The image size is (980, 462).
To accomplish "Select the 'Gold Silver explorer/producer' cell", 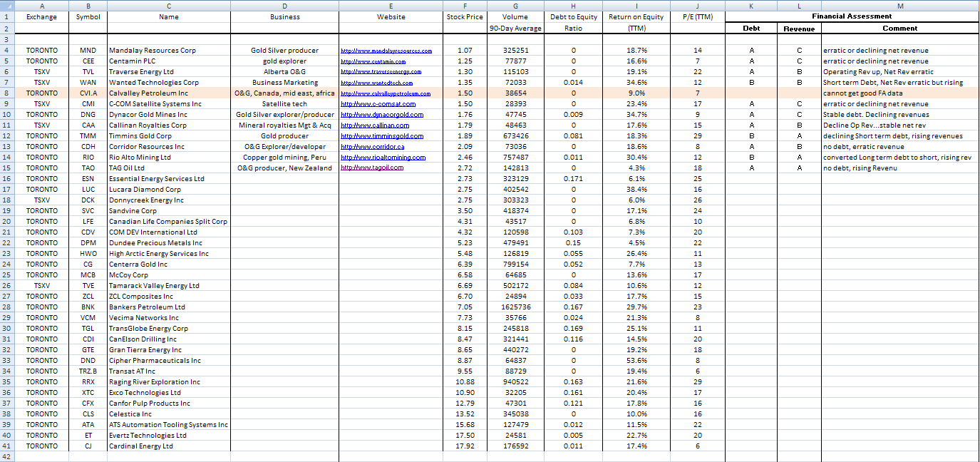I will 285,115.
